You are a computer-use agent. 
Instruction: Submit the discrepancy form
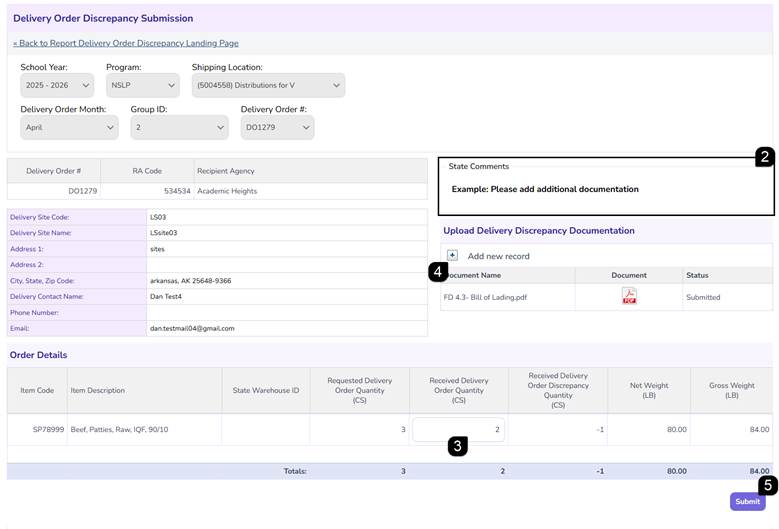747,501
